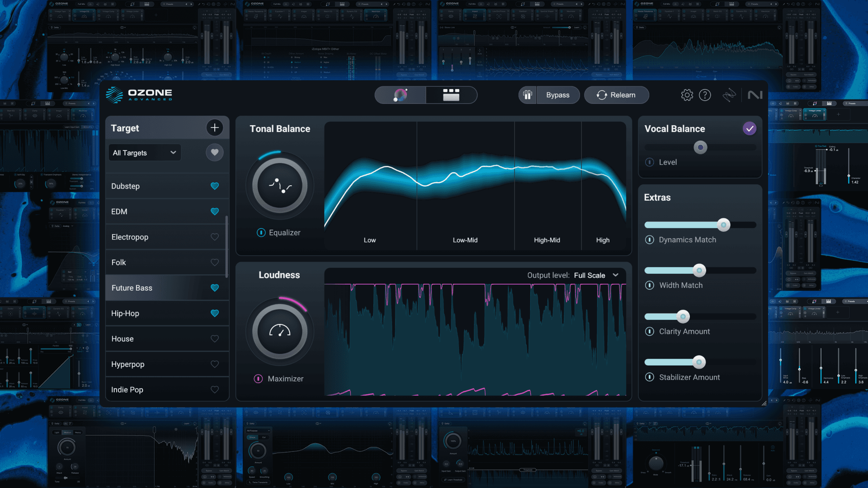The width and height of the screenshot is (868, 488).
Task: Add a new target with plus button
Action: click(x=215, y=128)
